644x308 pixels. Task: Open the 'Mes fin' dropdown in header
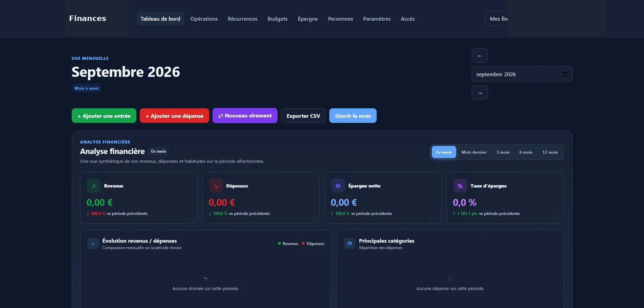[496, 19]
